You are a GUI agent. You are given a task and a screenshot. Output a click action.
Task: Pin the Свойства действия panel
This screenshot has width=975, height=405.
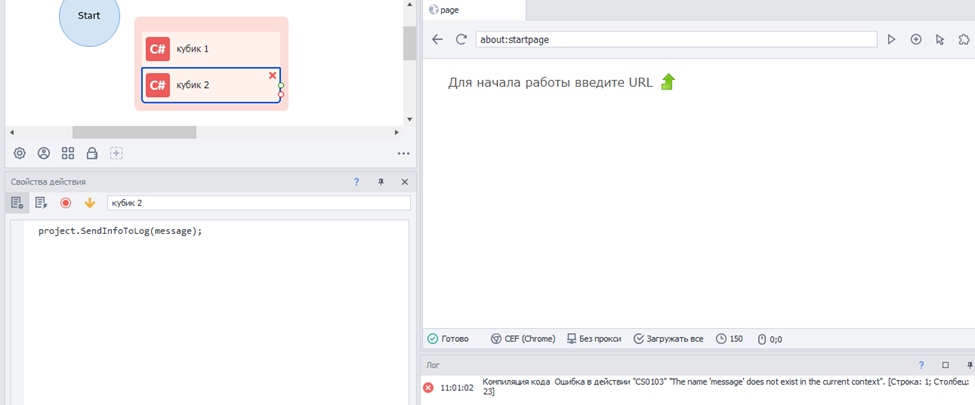tap(381, 182)
